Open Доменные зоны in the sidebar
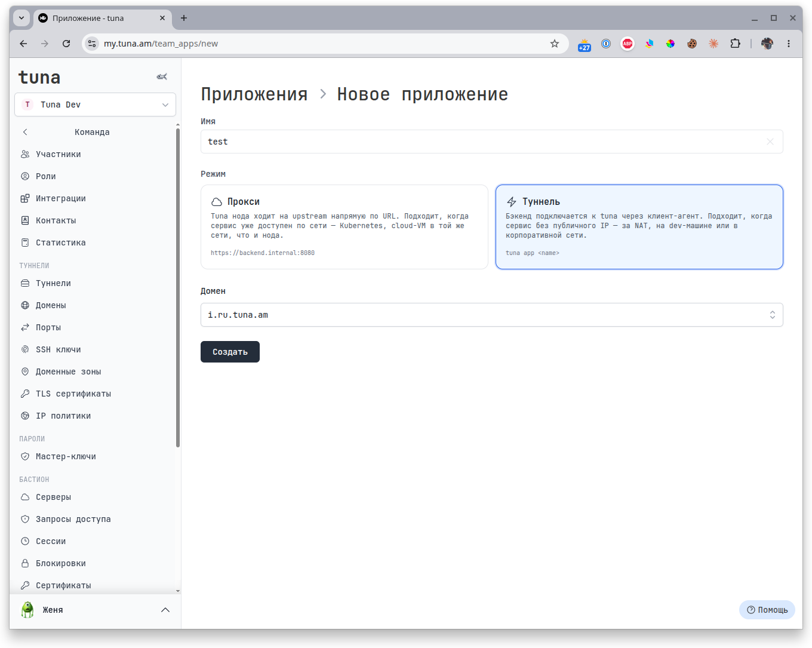Image resolution: width=812 pixels, height=648 pixels. click(69, 371)
